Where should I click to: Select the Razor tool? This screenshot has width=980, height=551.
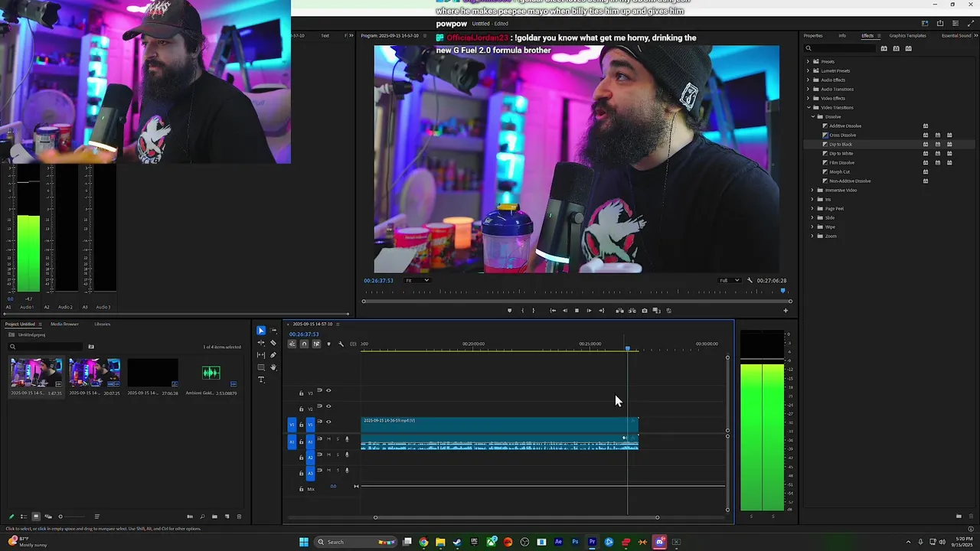pos(273,343)
